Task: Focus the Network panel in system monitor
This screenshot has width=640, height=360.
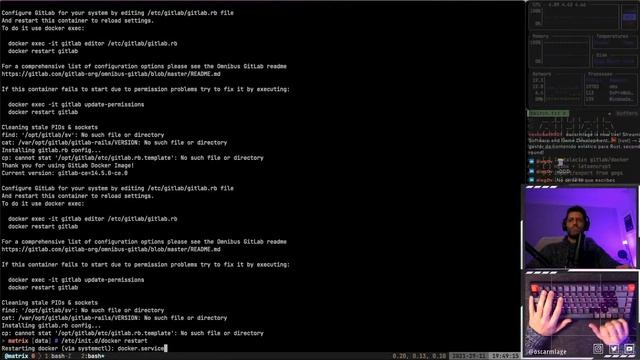Action: 556,88
